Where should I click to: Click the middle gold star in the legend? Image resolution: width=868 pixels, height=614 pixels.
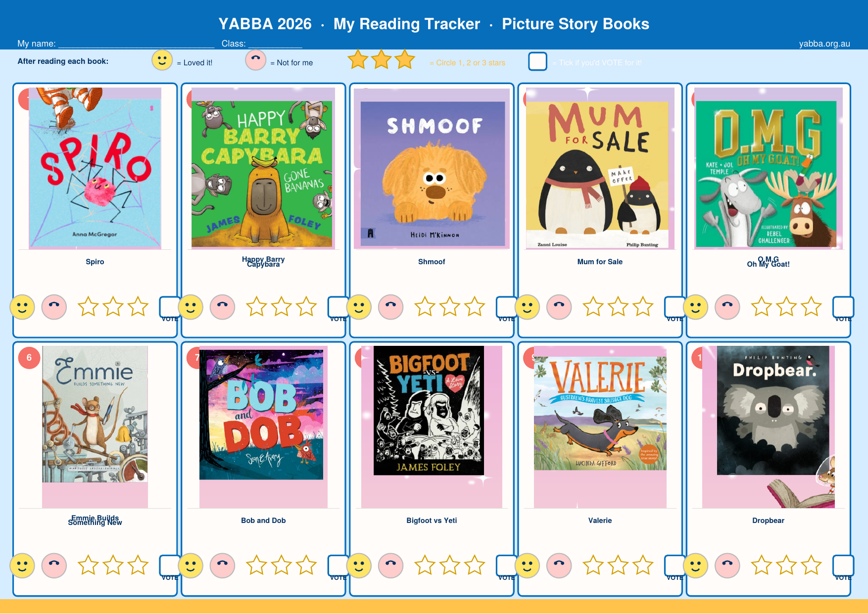(x=381, y=59)
